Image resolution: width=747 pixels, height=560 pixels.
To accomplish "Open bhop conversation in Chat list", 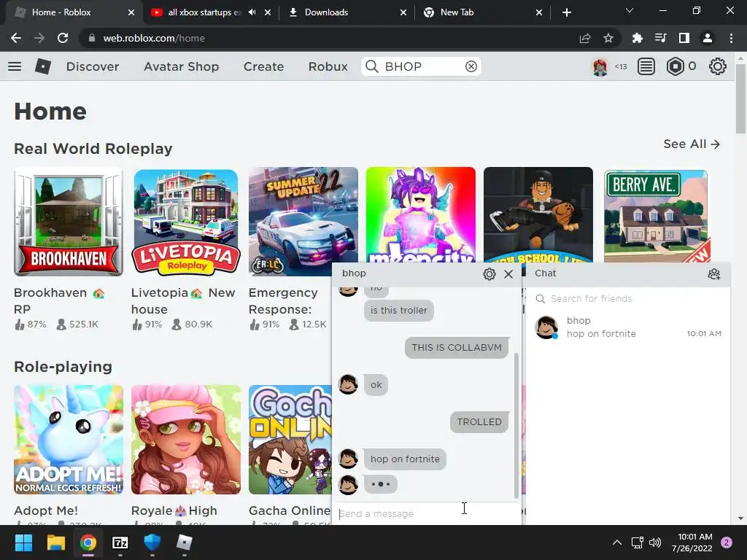I will (628, 327).
